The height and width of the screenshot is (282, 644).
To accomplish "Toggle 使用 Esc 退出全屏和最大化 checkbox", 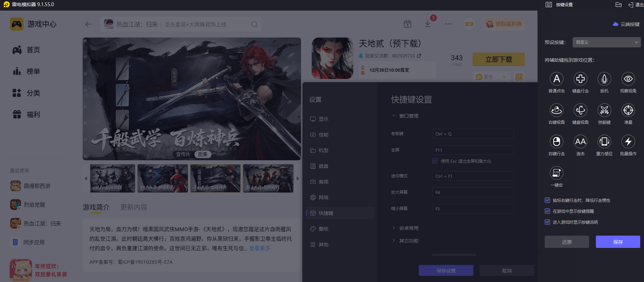I will coord(435,161).
